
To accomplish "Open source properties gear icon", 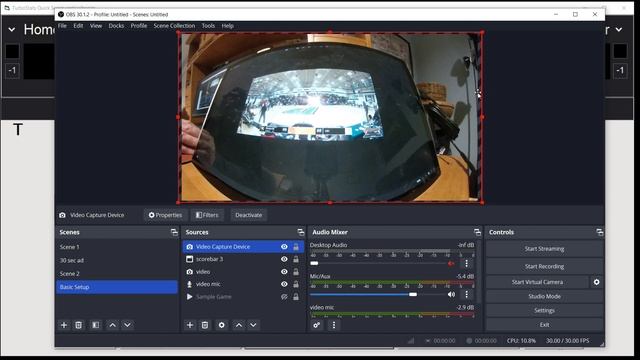I will pos(222,325).
